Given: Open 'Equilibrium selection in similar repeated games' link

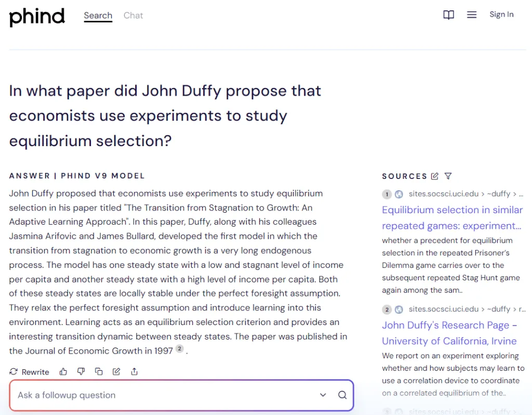Looking at the screenshot, I should coord(453,218).
